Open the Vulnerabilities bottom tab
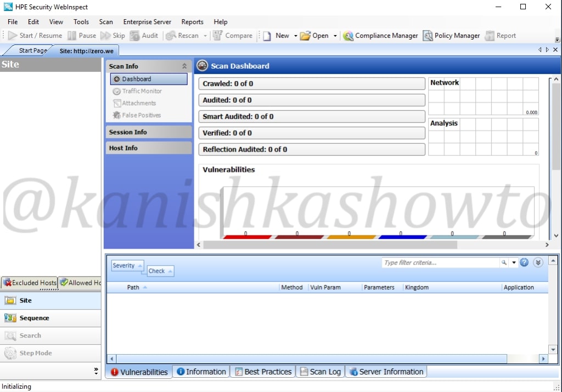This screenshot has width=562, height=392. (139, 372)
